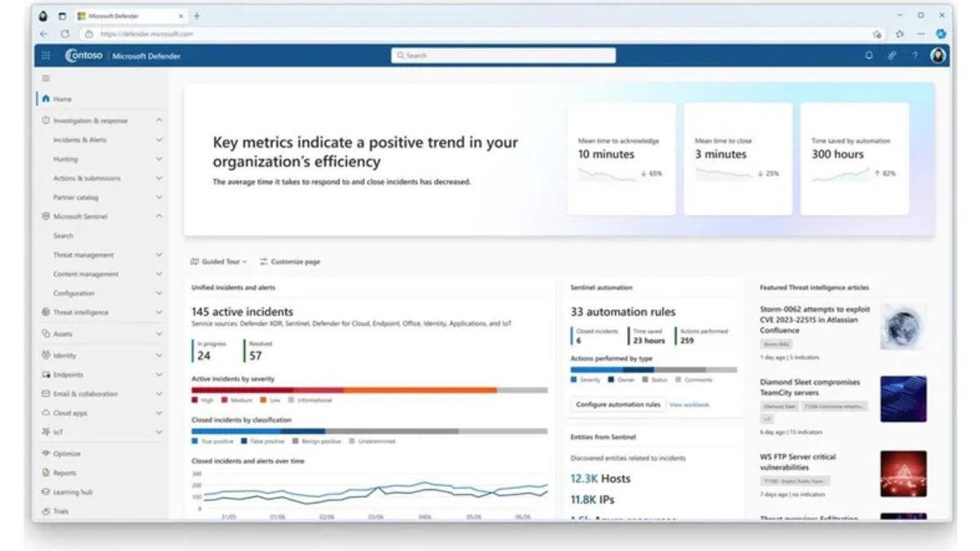The image size is (980, 551).
Task: Open the Help question mark icon
Action: tap(915, 55)
